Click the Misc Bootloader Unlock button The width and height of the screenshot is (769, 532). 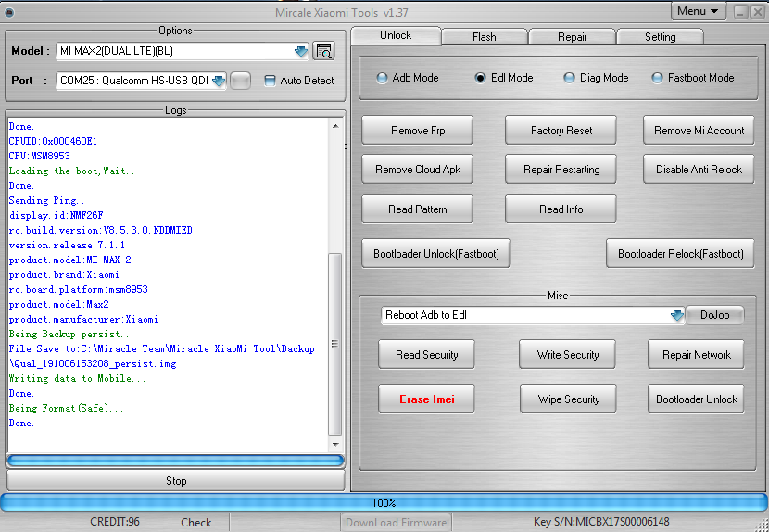[696, 399]
